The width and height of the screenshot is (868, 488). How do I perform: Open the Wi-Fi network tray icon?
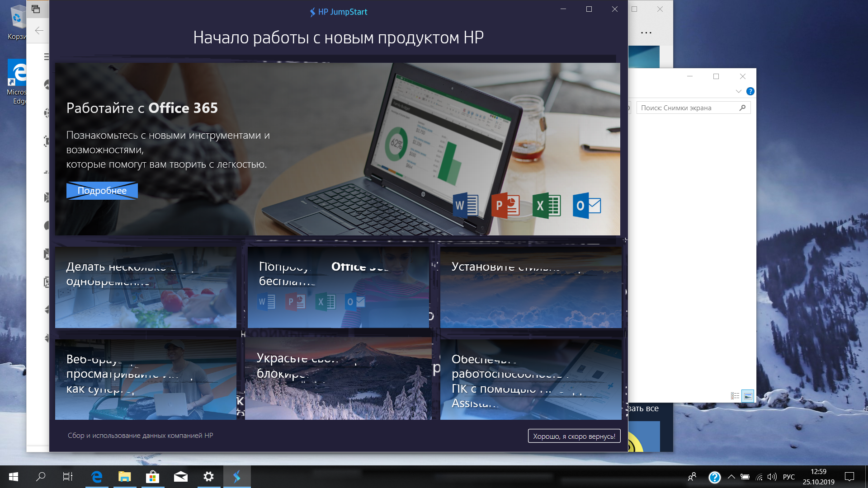(x=759, y=477)
